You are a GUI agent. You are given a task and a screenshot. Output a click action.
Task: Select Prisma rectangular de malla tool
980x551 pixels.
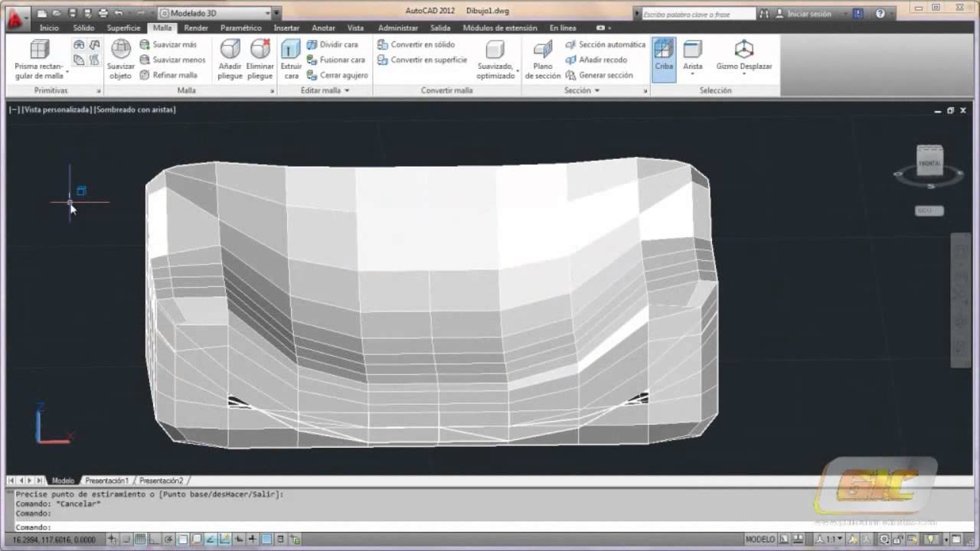[39, 60]
